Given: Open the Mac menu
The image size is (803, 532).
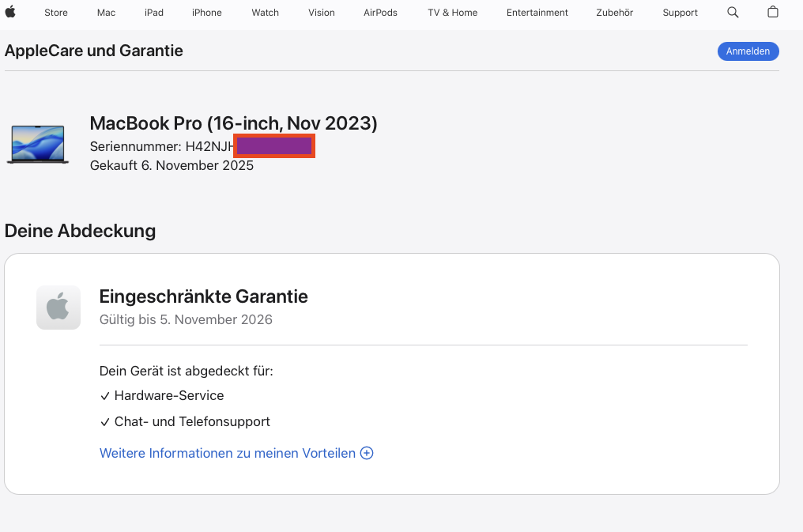Looking at the screenshot, I should point(106,13).
